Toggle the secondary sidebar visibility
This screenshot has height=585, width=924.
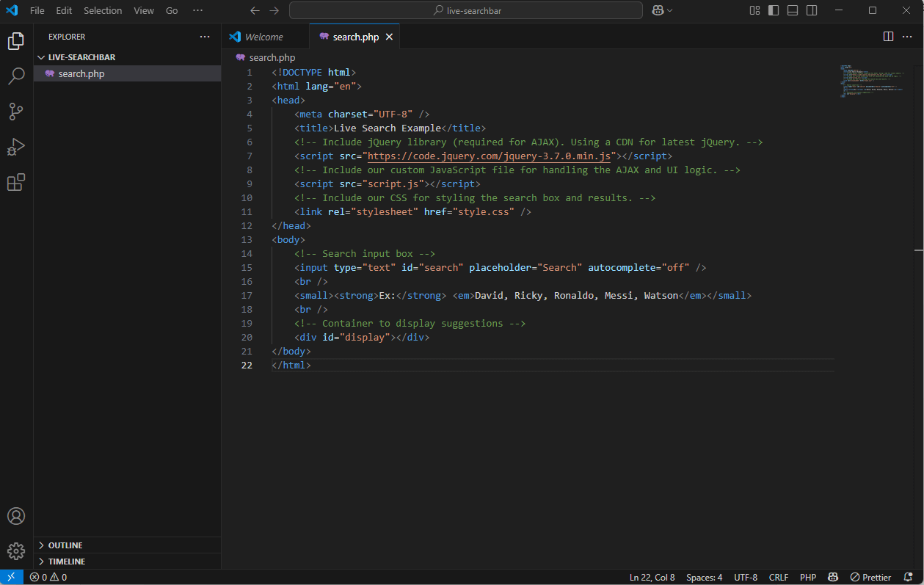813,10
